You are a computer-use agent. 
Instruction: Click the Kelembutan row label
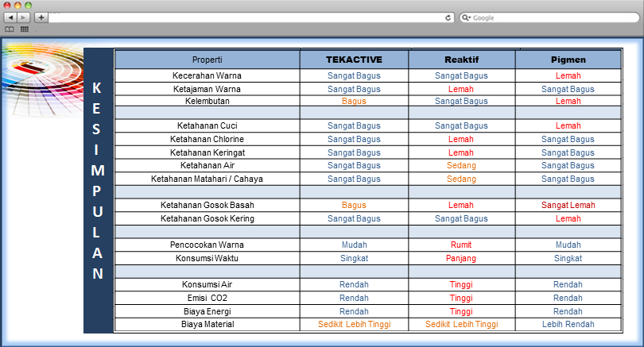tap(208, 101)
